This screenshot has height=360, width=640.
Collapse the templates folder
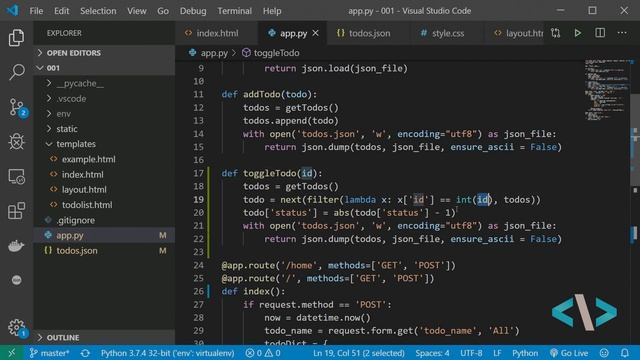point(104,144)
